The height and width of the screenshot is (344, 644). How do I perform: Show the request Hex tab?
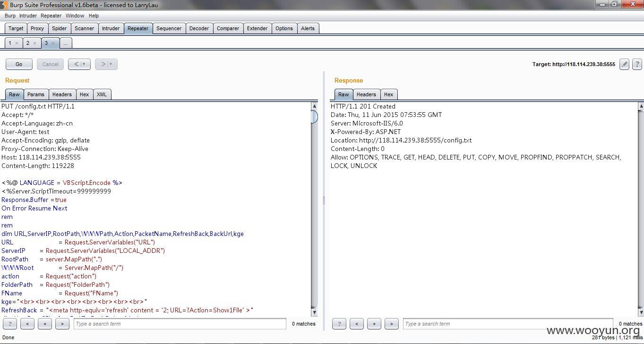[x=85, y=94]
